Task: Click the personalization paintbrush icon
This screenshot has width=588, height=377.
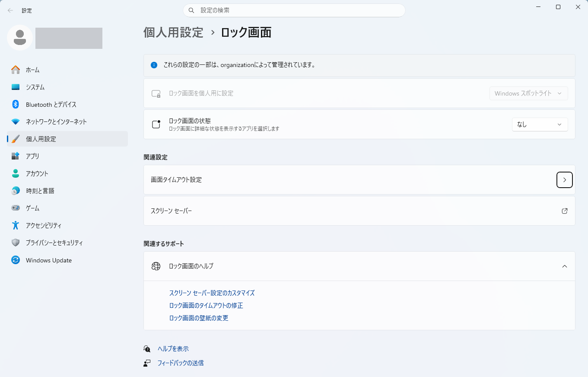Action: coord(16,139)
